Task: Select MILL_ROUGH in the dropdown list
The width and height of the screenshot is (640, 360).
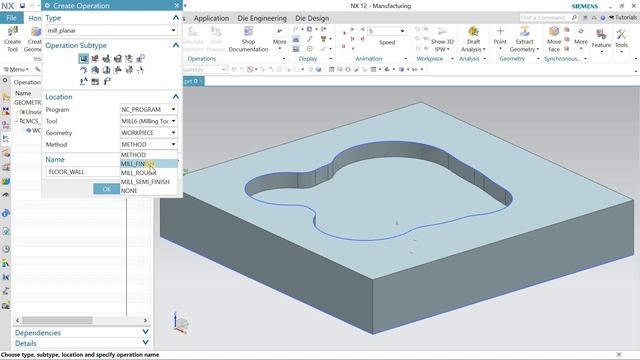Action: click(149, 173)
